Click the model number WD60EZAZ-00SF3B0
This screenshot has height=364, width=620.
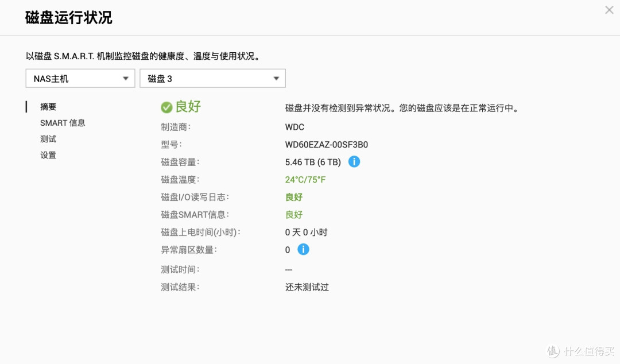(327, 144)
